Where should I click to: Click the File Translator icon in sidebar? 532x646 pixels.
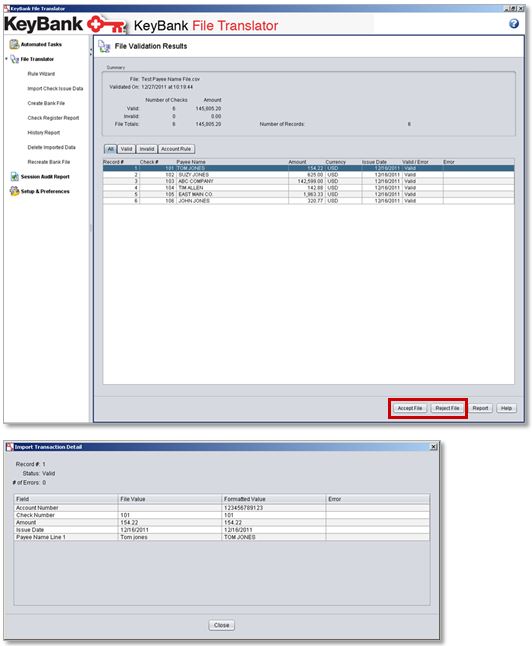14,59
